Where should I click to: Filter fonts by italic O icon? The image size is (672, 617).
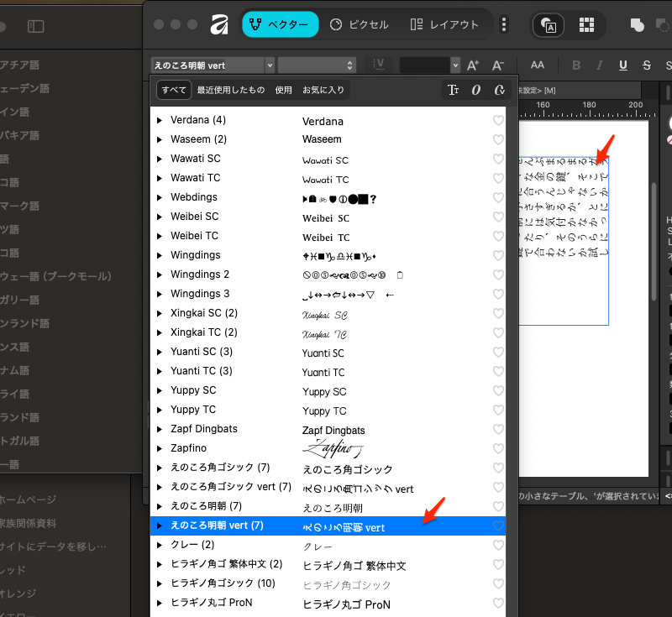click(476, 90)
